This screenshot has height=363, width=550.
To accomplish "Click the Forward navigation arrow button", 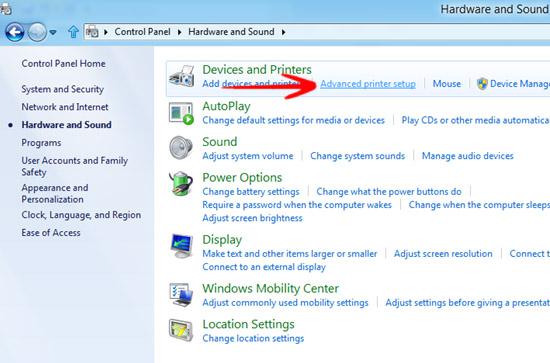I will 37,32.
